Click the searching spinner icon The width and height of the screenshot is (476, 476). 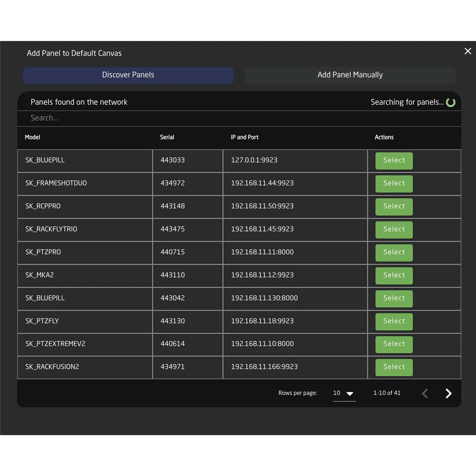tap(451, 103)
